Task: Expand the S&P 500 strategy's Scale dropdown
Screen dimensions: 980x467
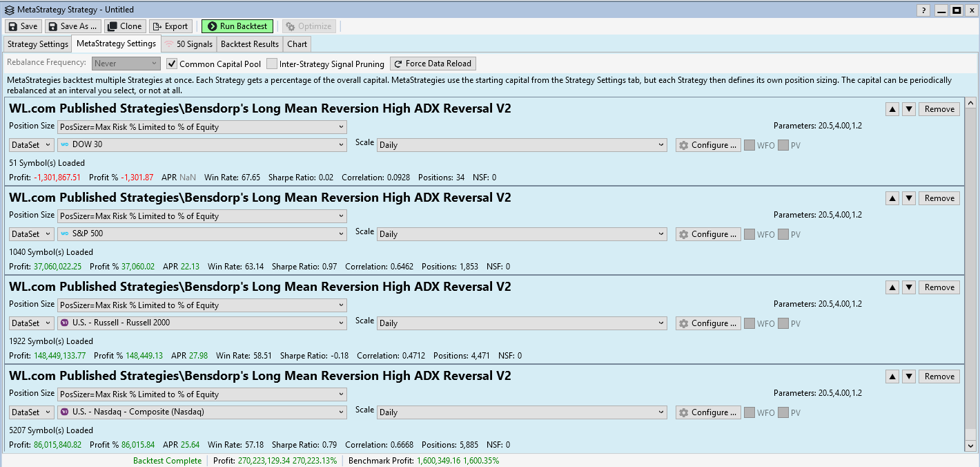Action: (x=522, y=234)
